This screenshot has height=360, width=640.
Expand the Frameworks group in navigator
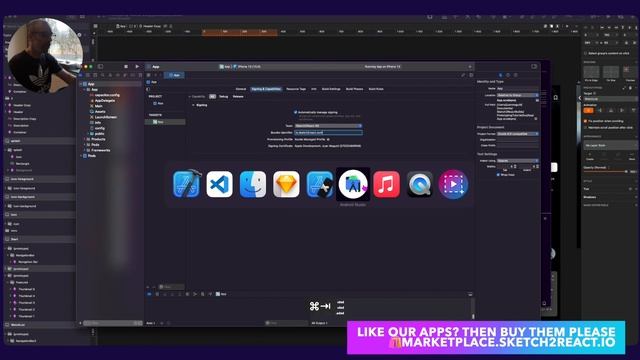click(85, 150)
